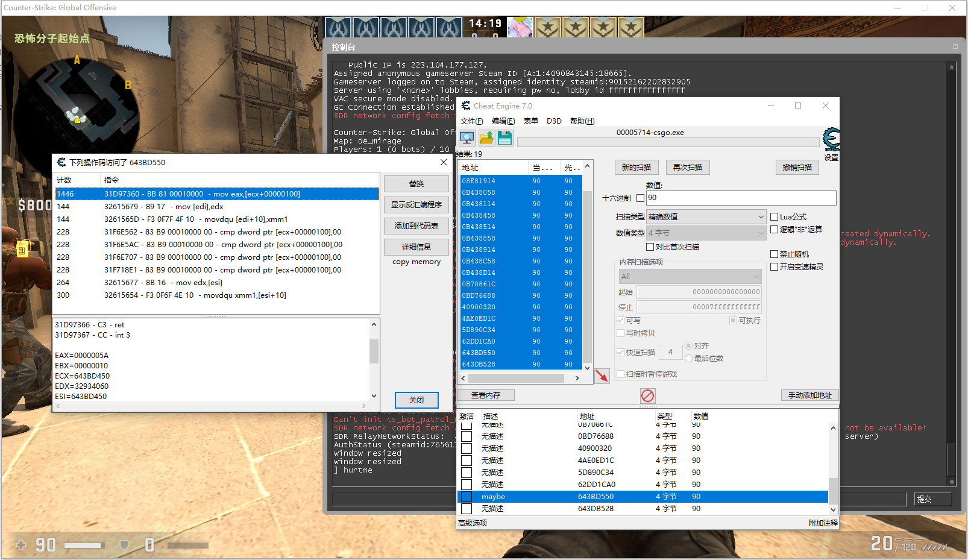Open the scan type (精确数值) dropdown

706,216
